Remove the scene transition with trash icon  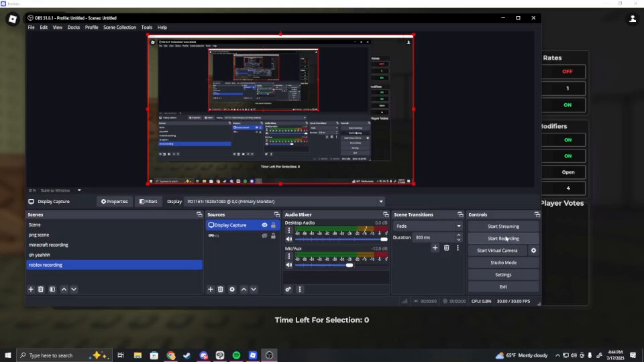coord(447,248)
